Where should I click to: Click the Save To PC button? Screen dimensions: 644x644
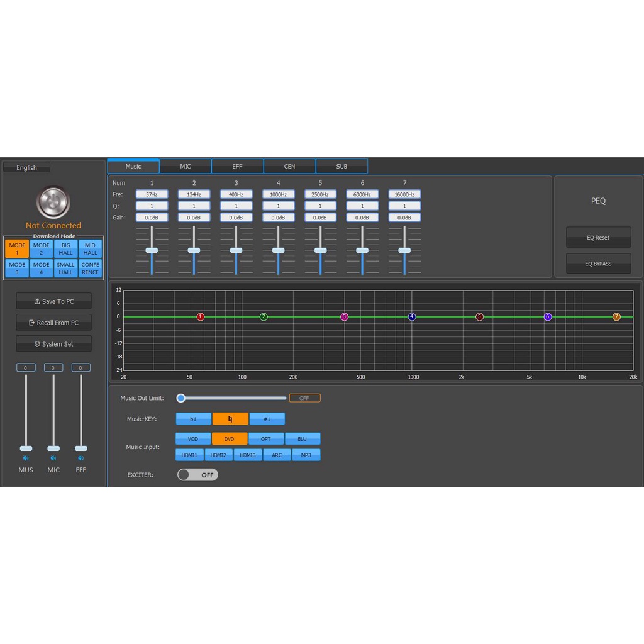[53, 301]
